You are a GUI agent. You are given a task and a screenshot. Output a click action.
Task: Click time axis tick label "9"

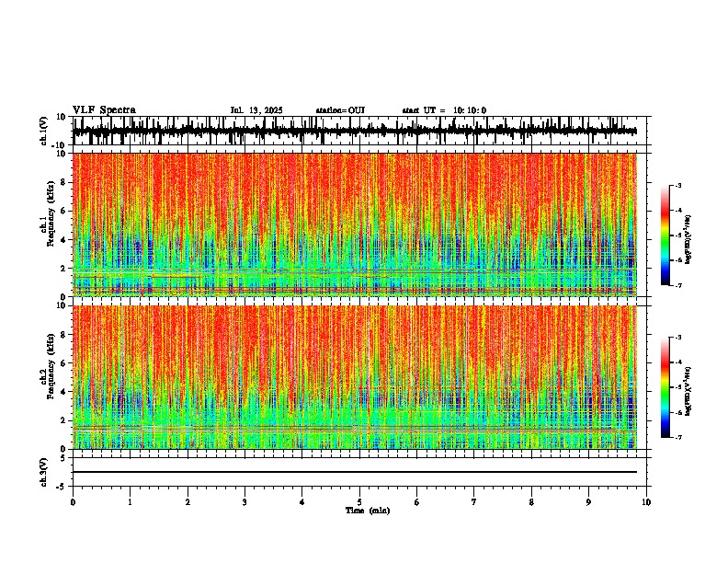(x=588, y=502)
